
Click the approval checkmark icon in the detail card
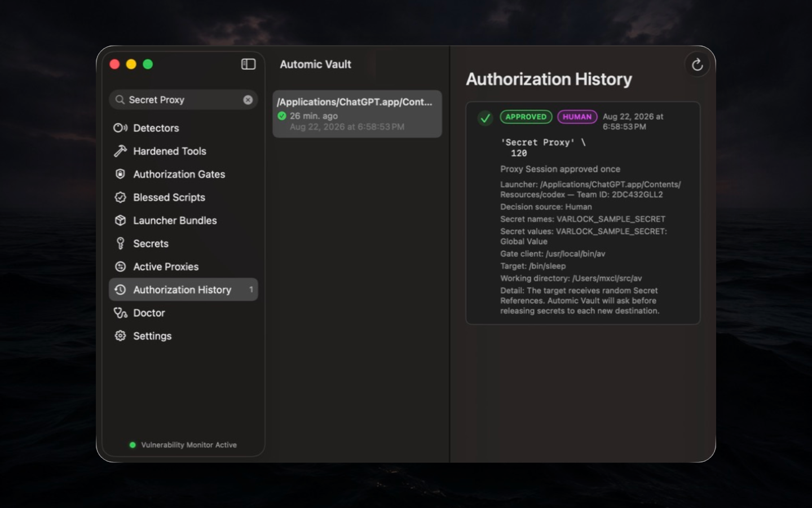485,119
